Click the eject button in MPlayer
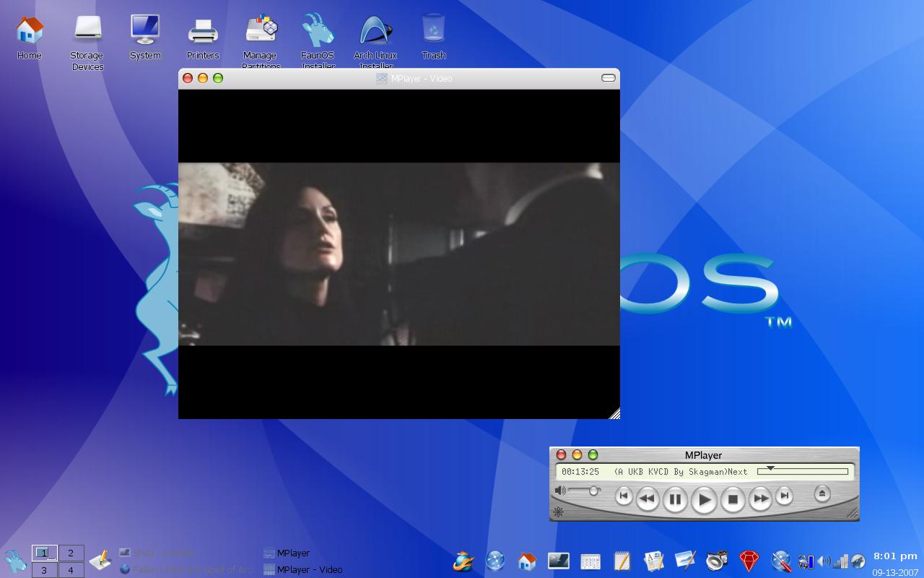 [x=821, y=494]
